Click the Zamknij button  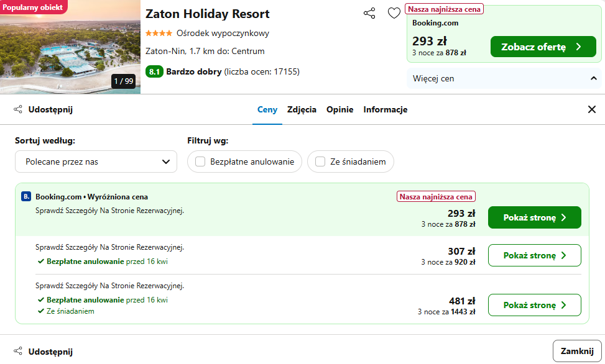(577, 351)
